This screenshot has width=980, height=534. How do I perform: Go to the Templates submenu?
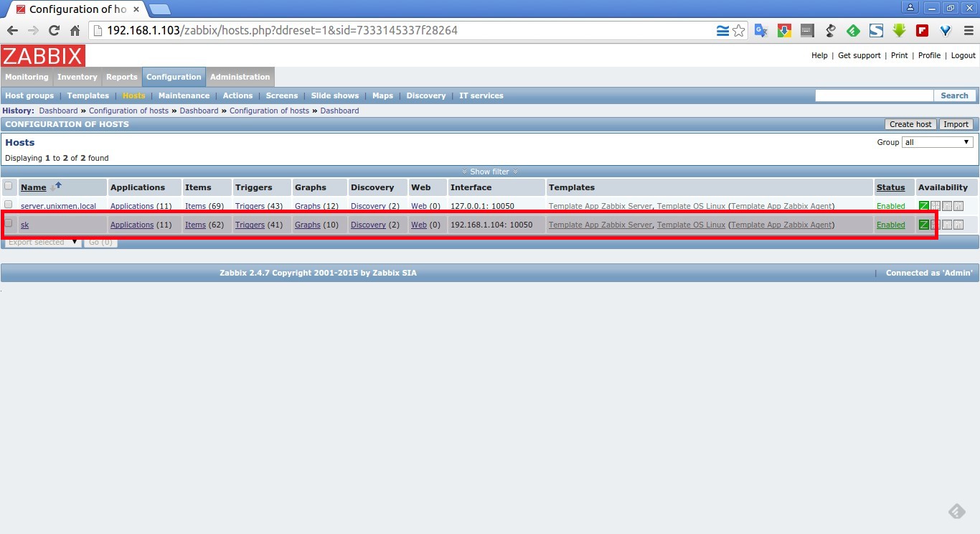pyautogui.click(x=88, y=95)
